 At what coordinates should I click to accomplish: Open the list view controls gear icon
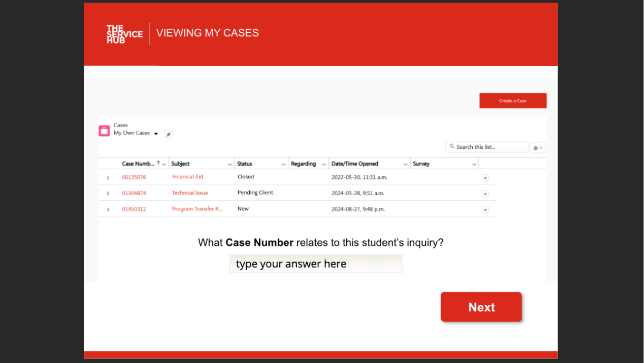point(535,147)
